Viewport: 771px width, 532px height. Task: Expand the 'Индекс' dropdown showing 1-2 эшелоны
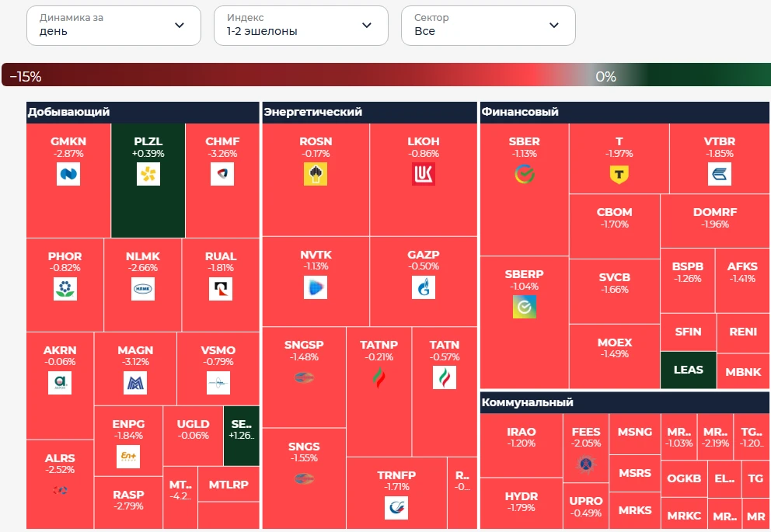coord(301,26)
